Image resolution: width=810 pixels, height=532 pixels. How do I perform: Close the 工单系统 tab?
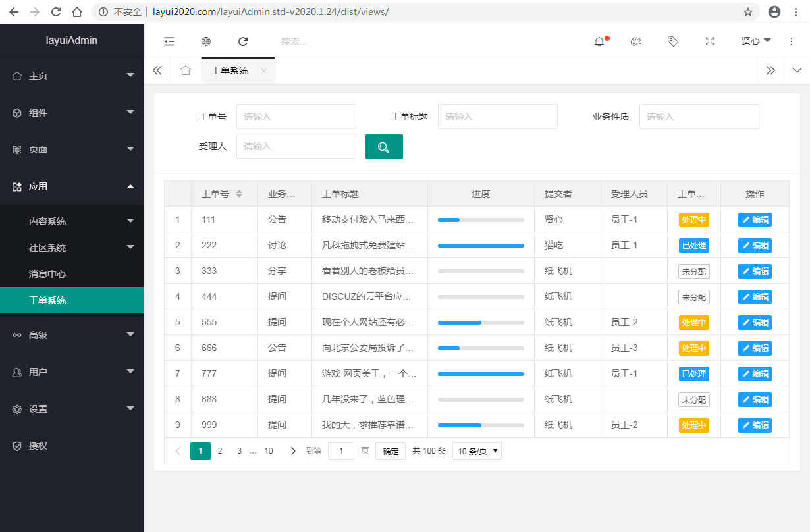(x=264, y=71)
